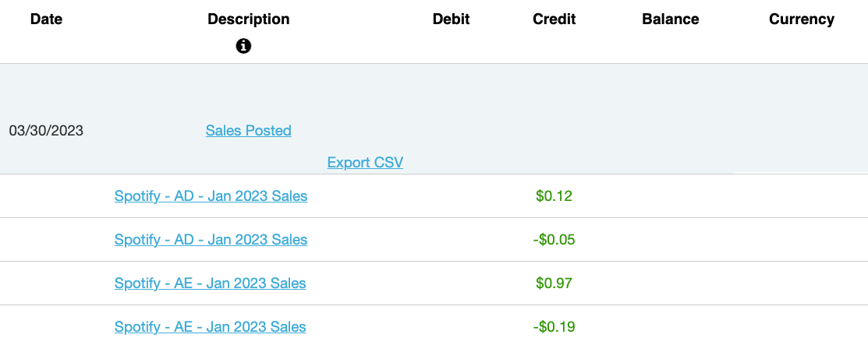Click the -$0.19 credit amount

554,327
